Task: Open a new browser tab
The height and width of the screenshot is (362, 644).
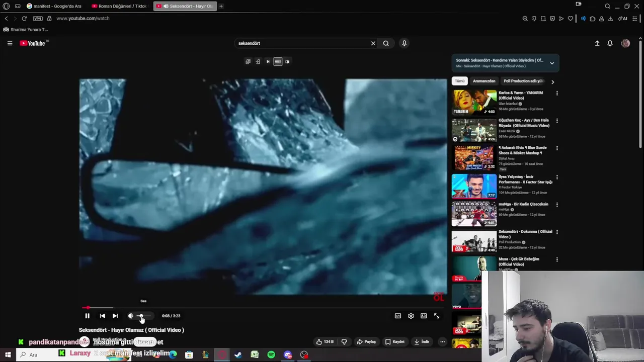Action: pos(221,6)
